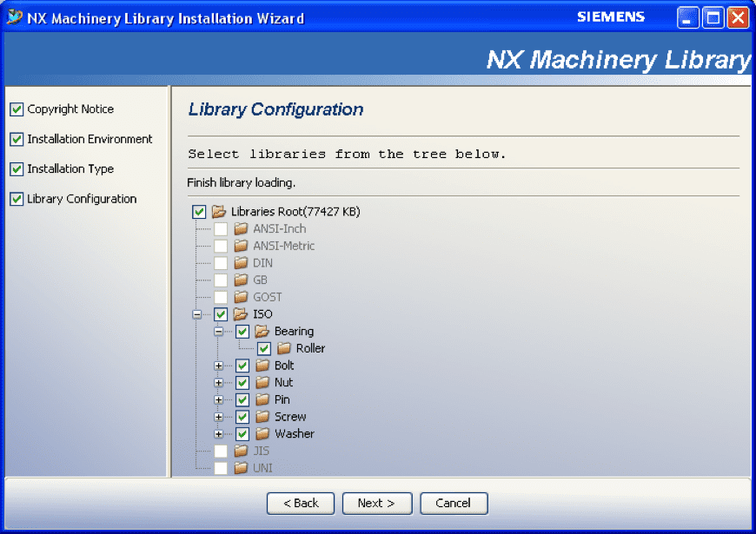Uncheck the Bolt checkbox
This screenshot has width=756, height=534.
click(242, 366)
